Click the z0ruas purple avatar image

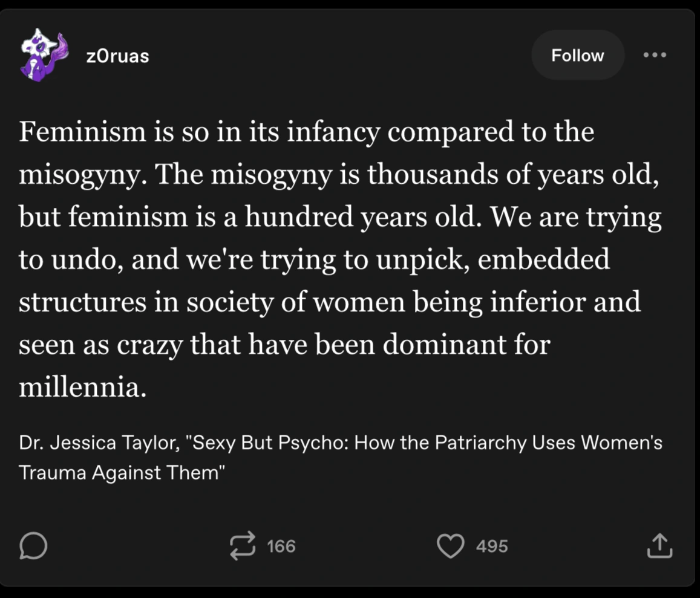(x=43, y=55)
